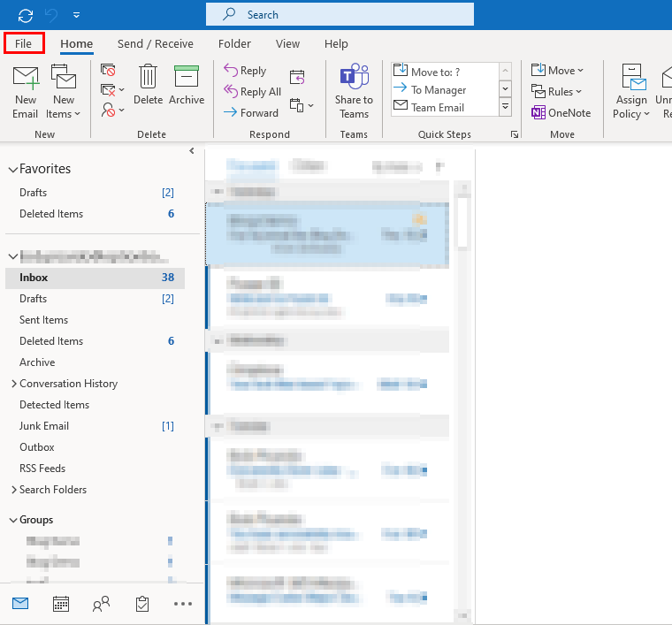Click the Undo arrow in title bar
Viewport: 672px width, 625px height.
click(x=52, y=16)
